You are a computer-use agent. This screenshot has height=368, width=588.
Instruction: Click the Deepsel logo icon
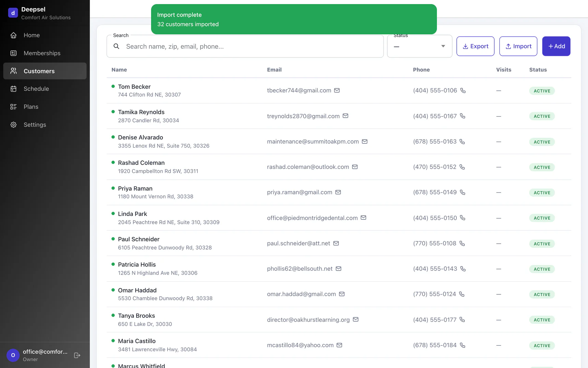(13, 13)
